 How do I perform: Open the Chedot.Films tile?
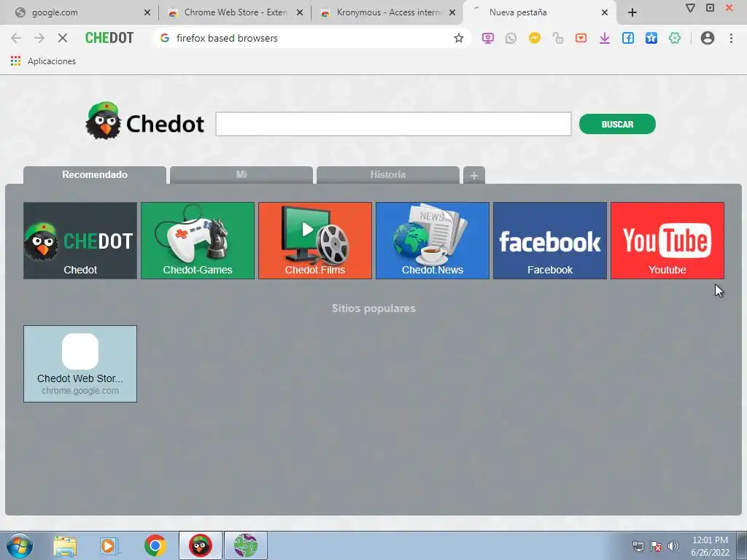315,241
